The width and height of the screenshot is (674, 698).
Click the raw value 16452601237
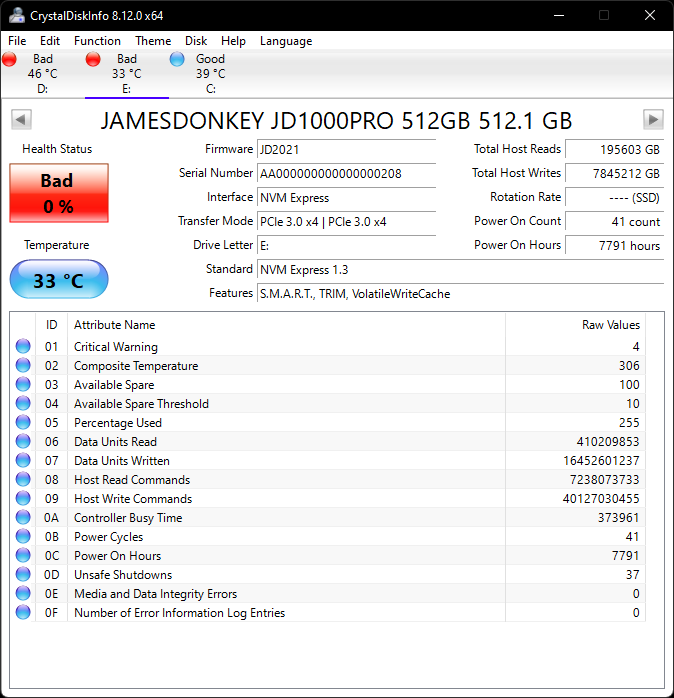coord(601,461)
